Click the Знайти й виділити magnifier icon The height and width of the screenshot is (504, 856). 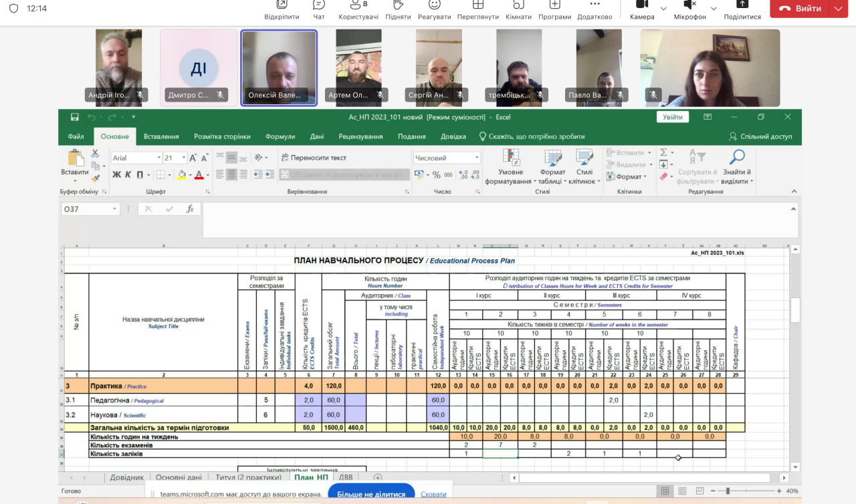coord(737,158)
